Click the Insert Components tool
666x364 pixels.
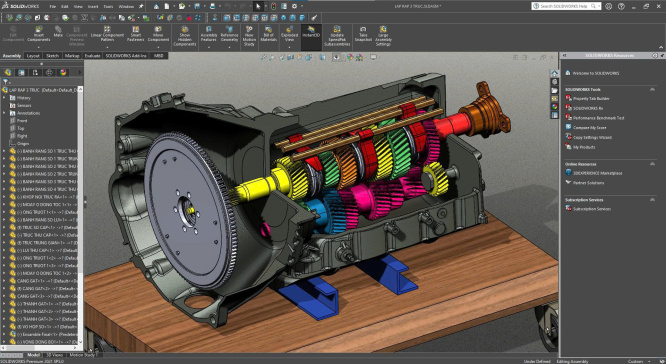[39, 34]
